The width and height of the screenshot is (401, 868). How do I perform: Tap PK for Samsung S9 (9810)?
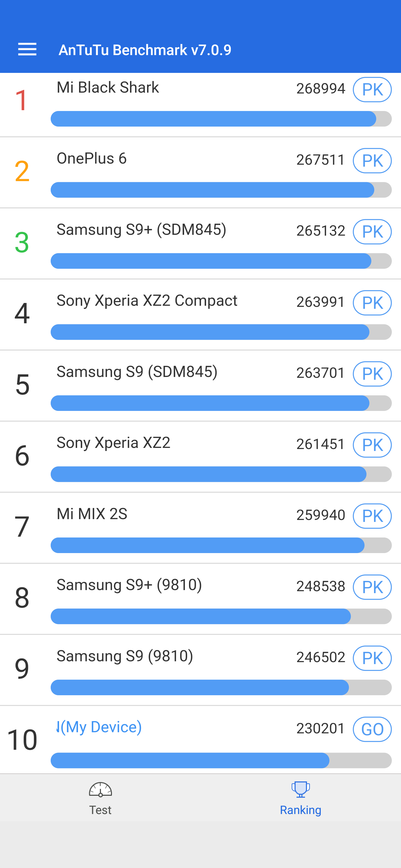coord(372,659)
